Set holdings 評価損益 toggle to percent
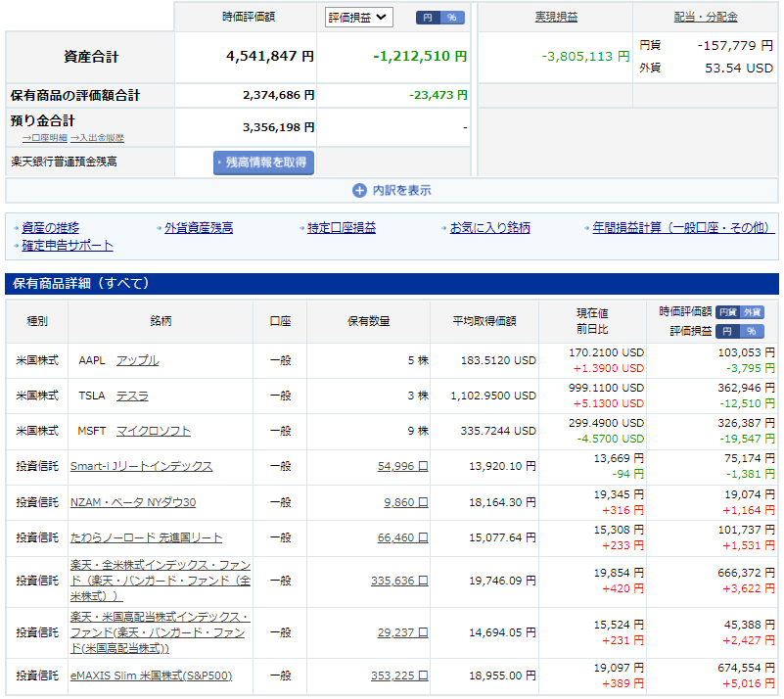This screenshot has width=784, height=699. (x=752, y=332)
